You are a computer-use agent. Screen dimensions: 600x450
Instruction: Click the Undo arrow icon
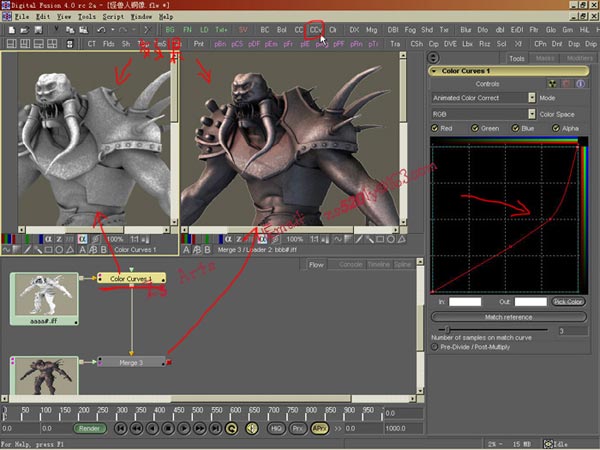[x=101, y=30]
